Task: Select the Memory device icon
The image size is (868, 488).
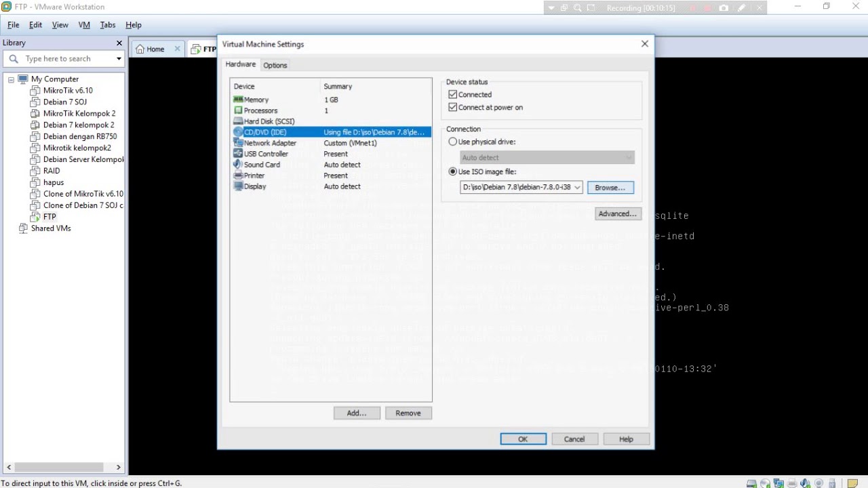Action: tap(237, 100)
